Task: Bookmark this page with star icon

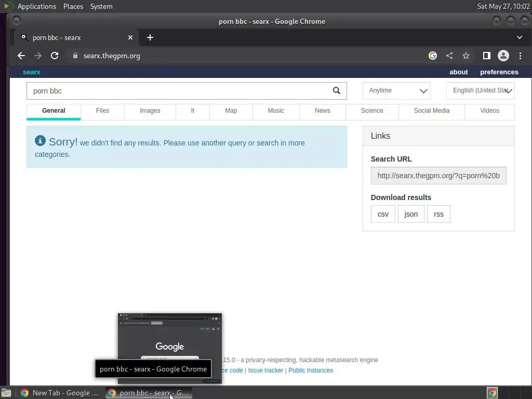Action: point(466,56)
